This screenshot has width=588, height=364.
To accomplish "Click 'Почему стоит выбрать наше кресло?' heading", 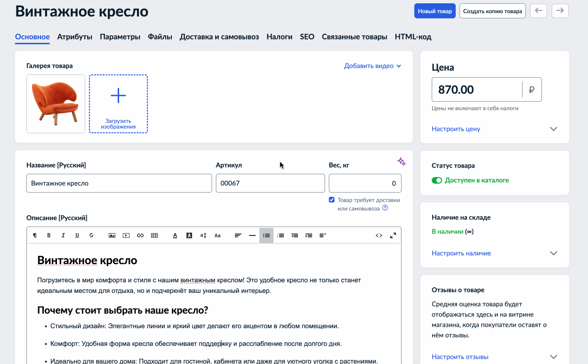I will pyautogui.click(x=122, y=311).
